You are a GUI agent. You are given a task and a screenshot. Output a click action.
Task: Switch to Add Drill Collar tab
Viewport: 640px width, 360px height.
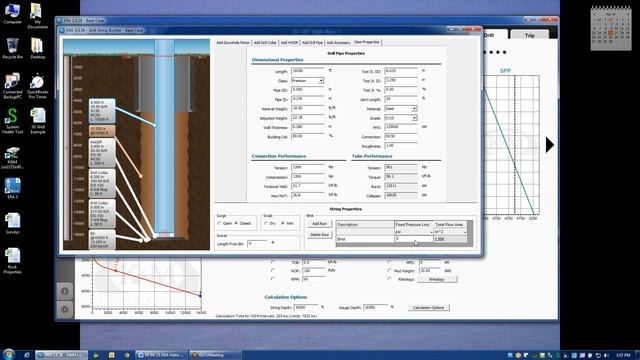click(265, 42)
